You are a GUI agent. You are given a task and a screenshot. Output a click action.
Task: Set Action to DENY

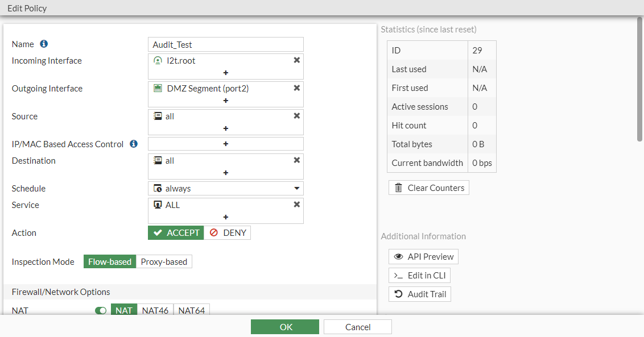(x=227, y=233)
